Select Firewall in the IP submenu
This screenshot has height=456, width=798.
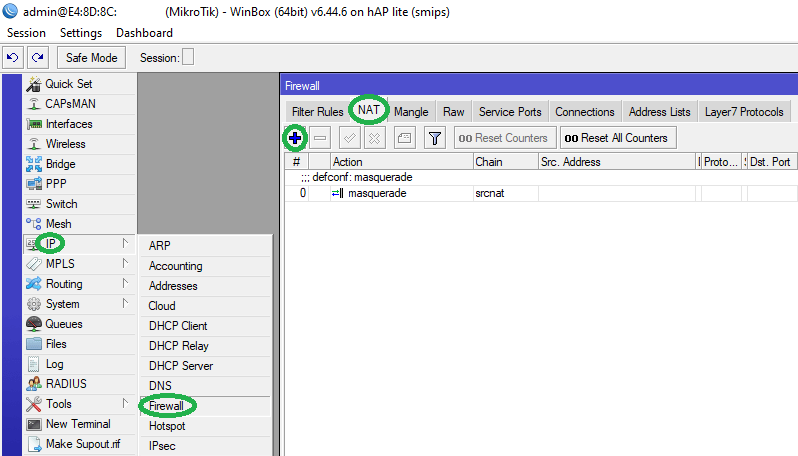[205, 406]
